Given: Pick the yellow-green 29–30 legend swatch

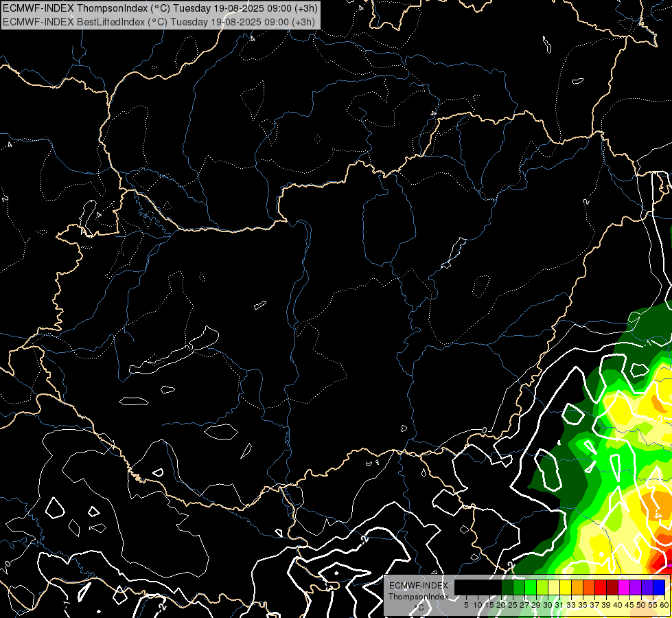Looking at the screenshot, I should tap(542, 588).
